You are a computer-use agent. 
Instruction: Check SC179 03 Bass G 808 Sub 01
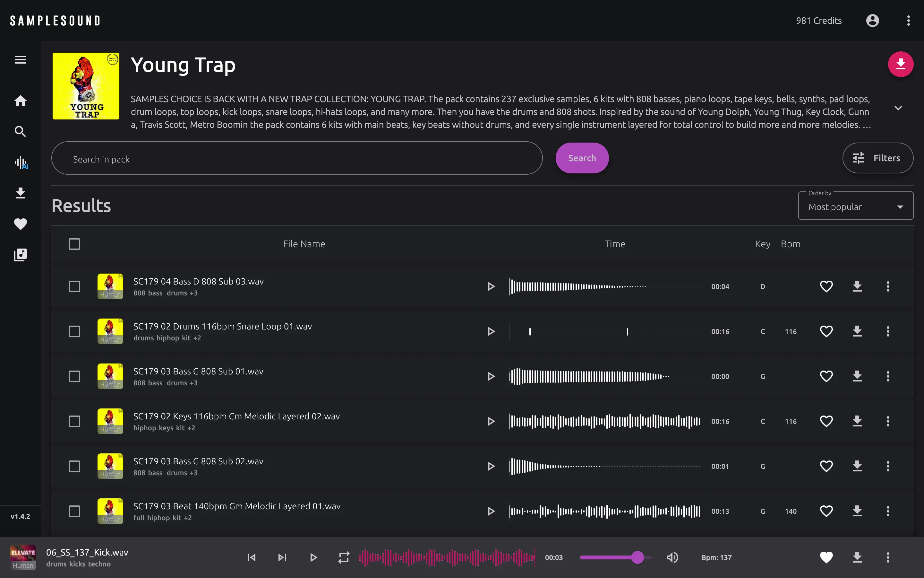74,377
